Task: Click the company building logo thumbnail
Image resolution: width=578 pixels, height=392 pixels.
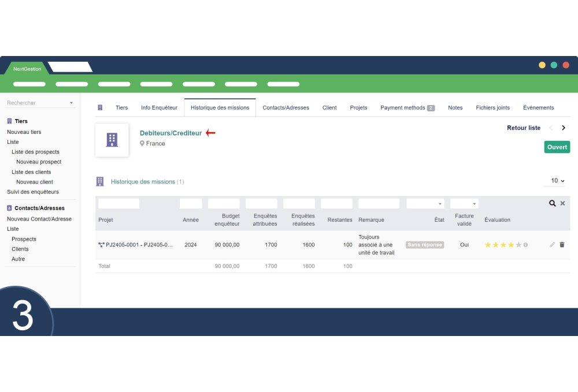Action: [x=112, y=140]
